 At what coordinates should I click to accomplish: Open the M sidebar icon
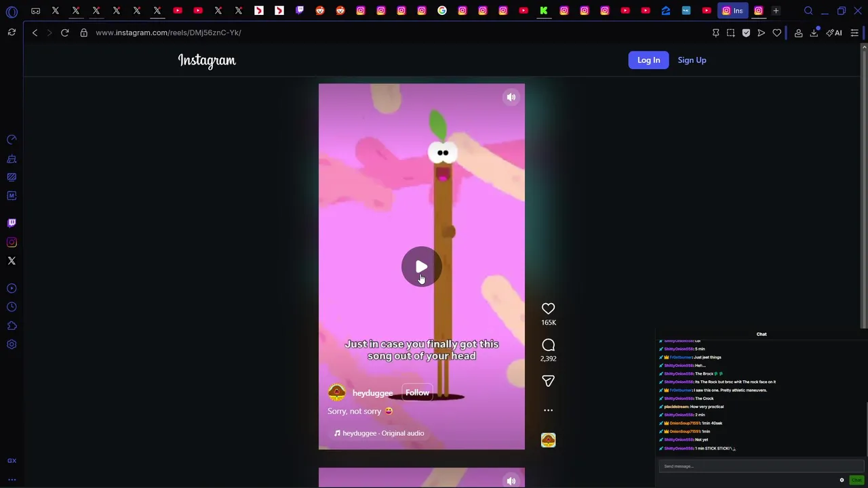pos(12,195)
